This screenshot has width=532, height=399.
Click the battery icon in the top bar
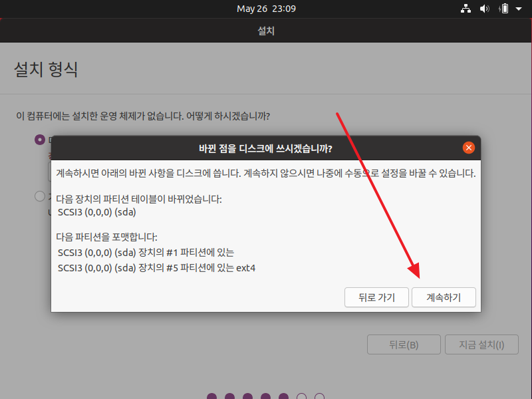pyautogui.click(x=504, y=9)
